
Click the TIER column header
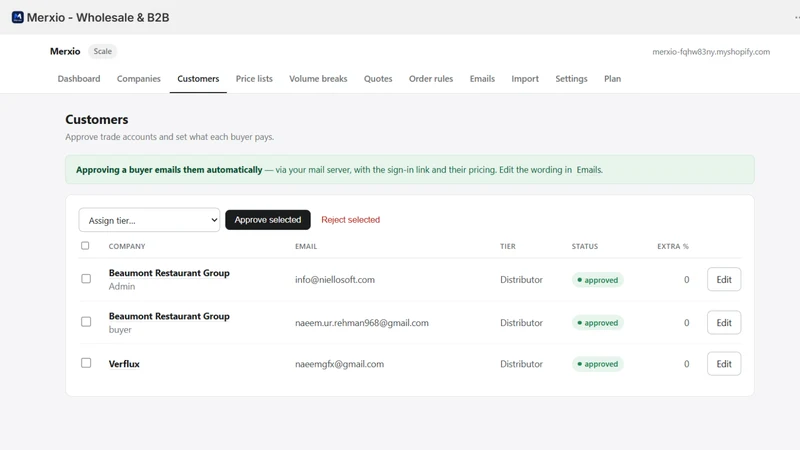[508, 246]
